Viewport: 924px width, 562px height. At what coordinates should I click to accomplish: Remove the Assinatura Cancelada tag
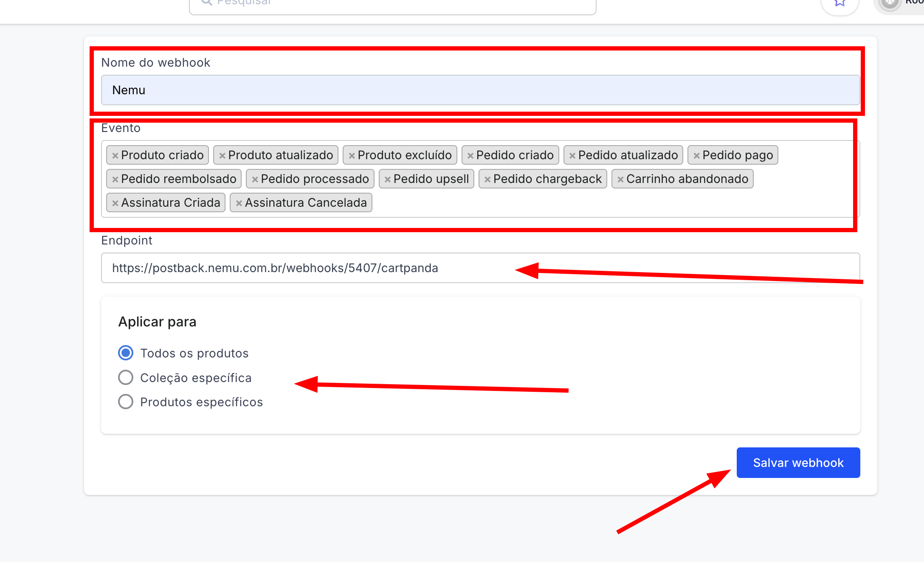[x=239, y=203]
